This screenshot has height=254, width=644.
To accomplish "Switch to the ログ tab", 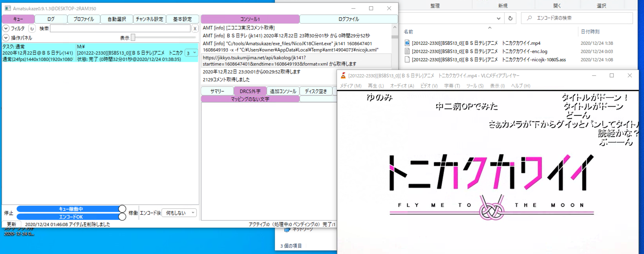I will pyautogui.click(x=51, y=19).
